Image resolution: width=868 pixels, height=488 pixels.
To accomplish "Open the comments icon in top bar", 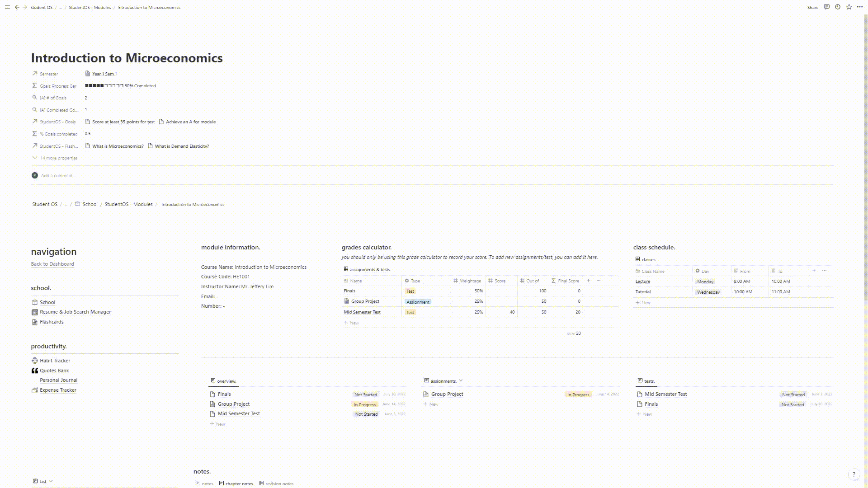I will [x=826, y=7].
